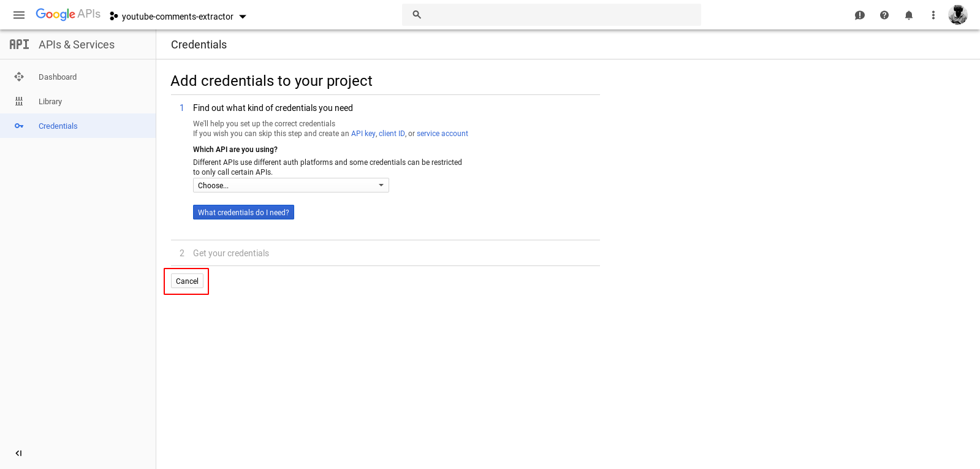The image size is (980, 469).
Task: Expand the Choose... API dropdown
Action: [291, 185]
